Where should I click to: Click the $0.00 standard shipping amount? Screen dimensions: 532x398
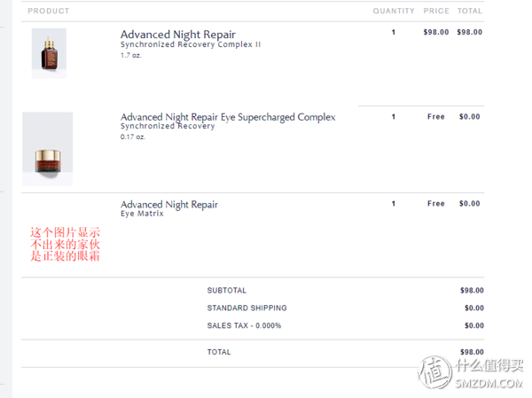pos(473,308)
